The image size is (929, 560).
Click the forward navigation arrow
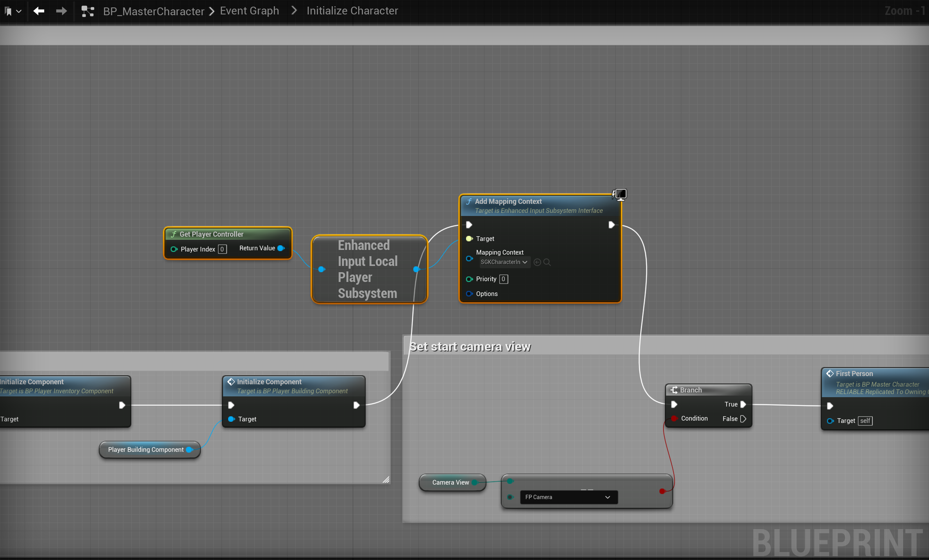pos(61,11)
